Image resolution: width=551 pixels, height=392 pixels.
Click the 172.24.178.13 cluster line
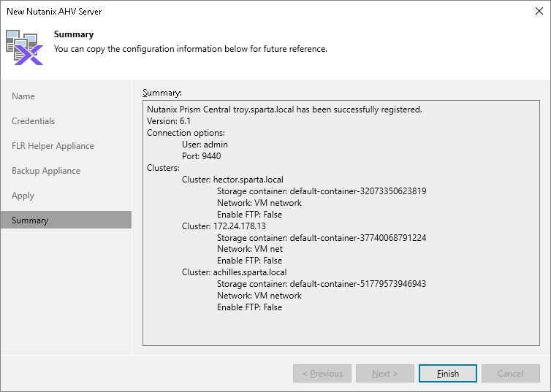(224, 226)
